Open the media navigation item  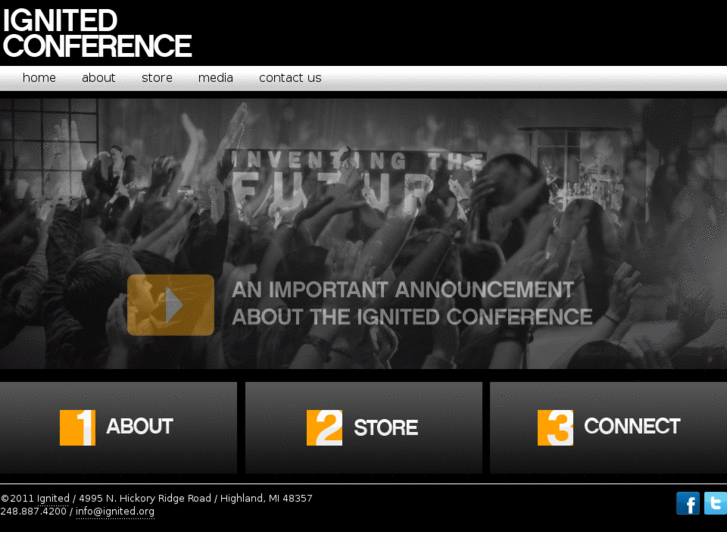pos(216,77)
